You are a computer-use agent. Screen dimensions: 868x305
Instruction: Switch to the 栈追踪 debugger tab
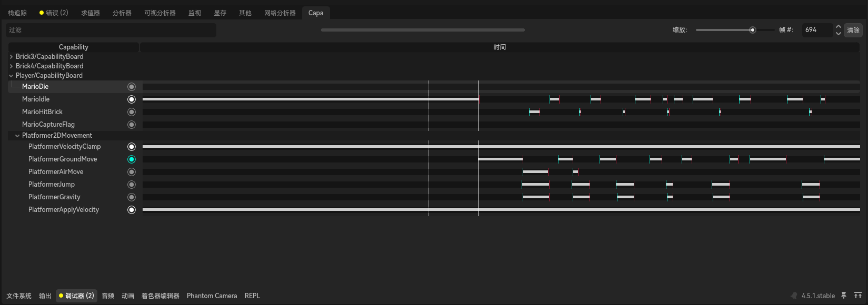point(17,13)
